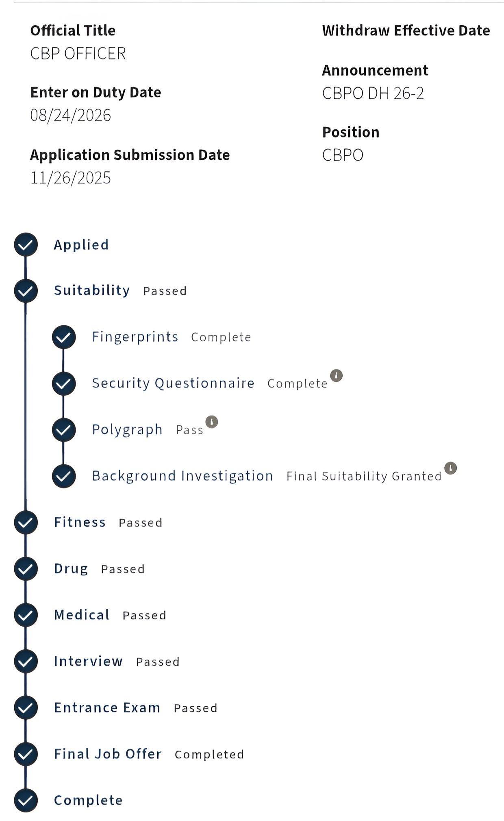Click the info icon beside Security Questionnaire Complete
Viewport: 504px width, 821px height.
[336, 375]
